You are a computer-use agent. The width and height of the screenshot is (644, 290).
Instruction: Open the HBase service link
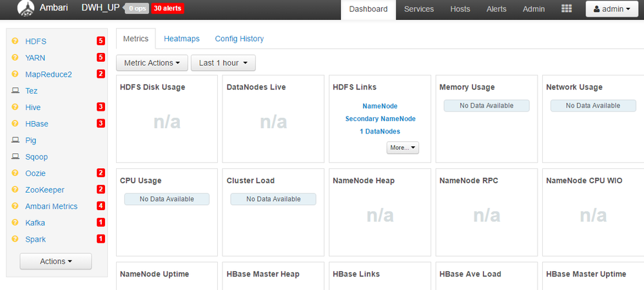[37, 124]
